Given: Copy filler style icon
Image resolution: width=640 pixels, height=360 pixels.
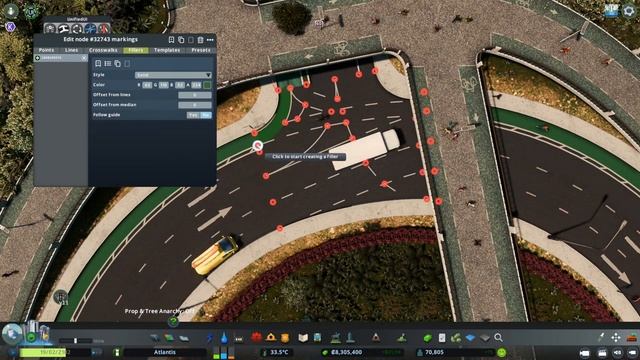Looking at the screenshot, I should (x=118, y=63).
